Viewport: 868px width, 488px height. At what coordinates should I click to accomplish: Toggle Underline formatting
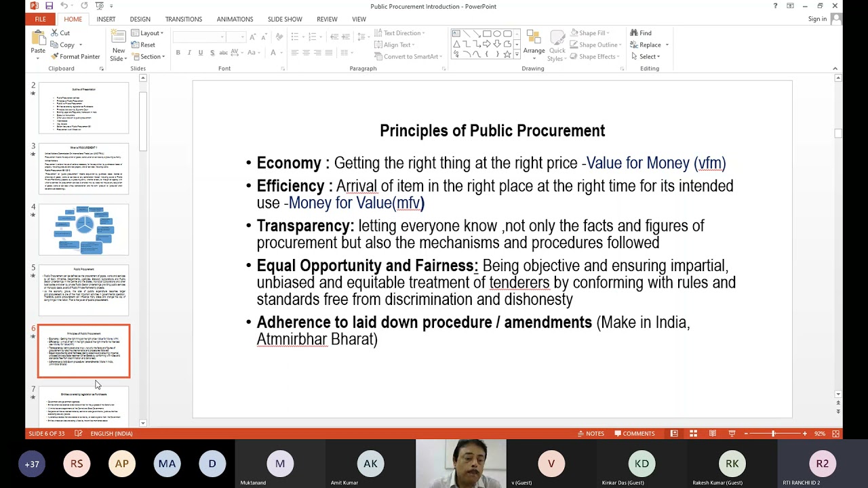point(201,53)
